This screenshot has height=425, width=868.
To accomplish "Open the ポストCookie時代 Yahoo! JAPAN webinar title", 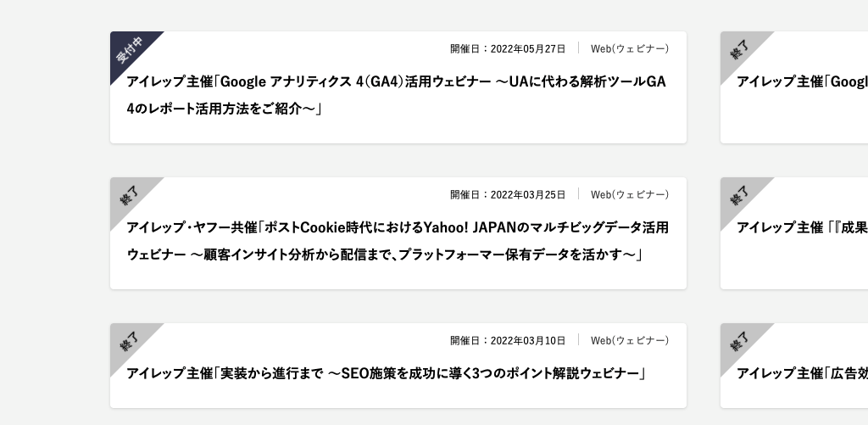I will pos(398,227).
